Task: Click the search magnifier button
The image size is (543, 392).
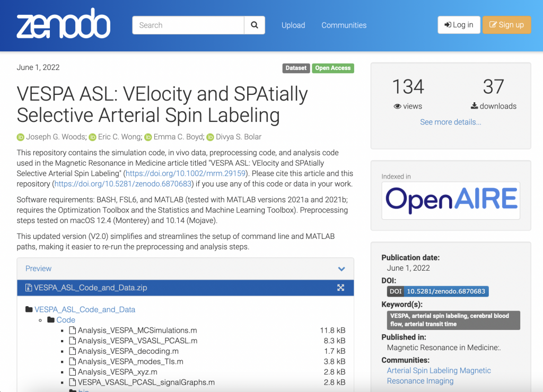Action: point(254,25)
